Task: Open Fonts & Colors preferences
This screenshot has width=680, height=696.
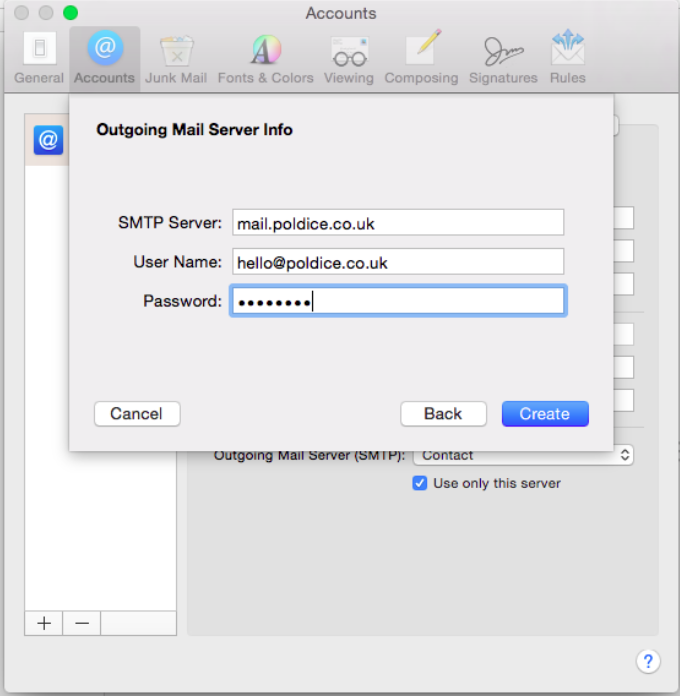Action: [265, 57]
